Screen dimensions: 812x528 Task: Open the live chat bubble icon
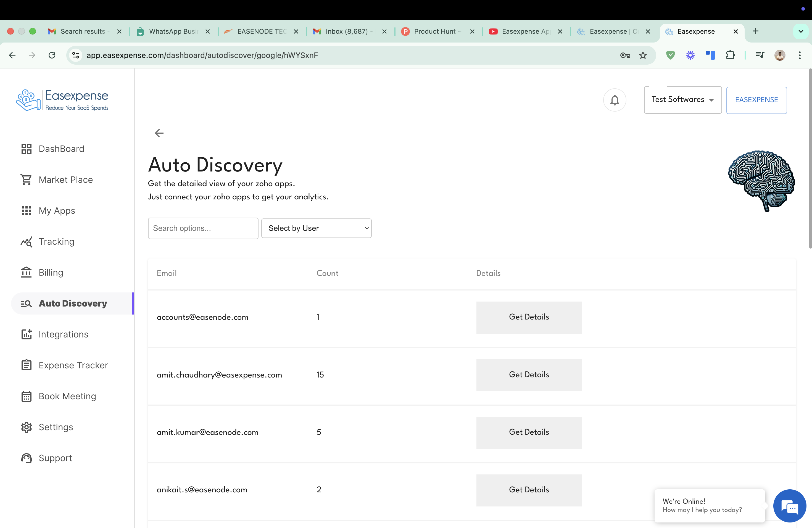click(789, 506)
